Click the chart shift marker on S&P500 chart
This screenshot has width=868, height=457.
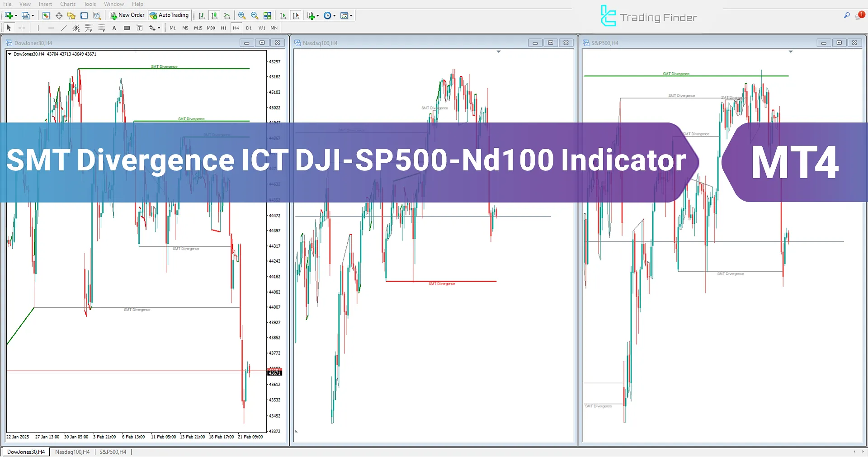[x=791, y=52]
